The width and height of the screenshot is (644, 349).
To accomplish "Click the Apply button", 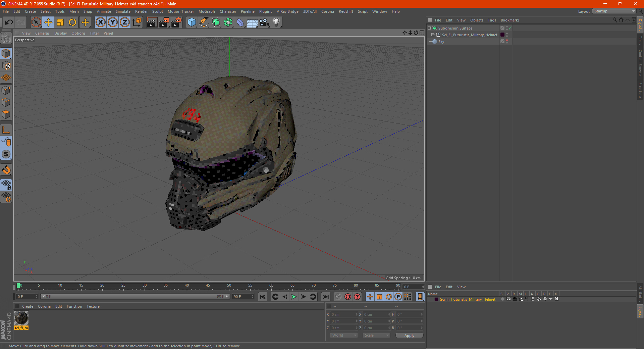I will 409,335.
